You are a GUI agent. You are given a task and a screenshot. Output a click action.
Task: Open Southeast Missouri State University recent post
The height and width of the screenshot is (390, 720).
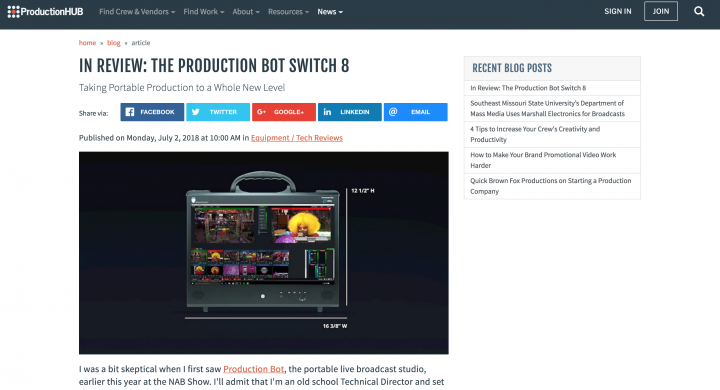547,108
